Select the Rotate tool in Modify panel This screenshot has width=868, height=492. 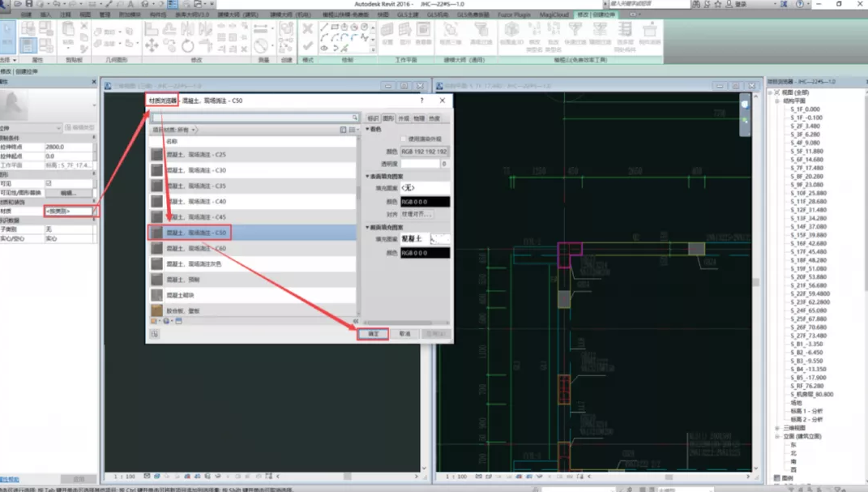point(187,46)
